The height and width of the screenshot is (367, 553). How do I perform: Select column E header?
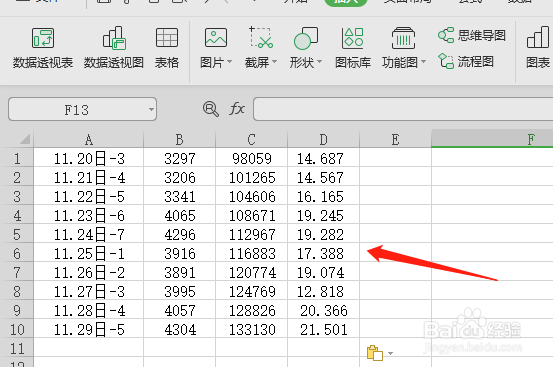point(395,140)
